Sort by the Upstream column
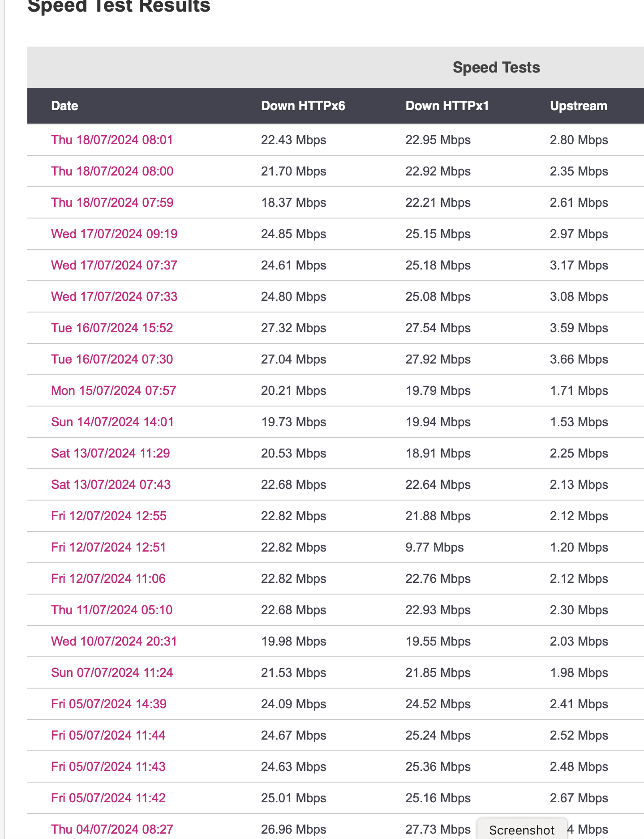 coord(579,106)
